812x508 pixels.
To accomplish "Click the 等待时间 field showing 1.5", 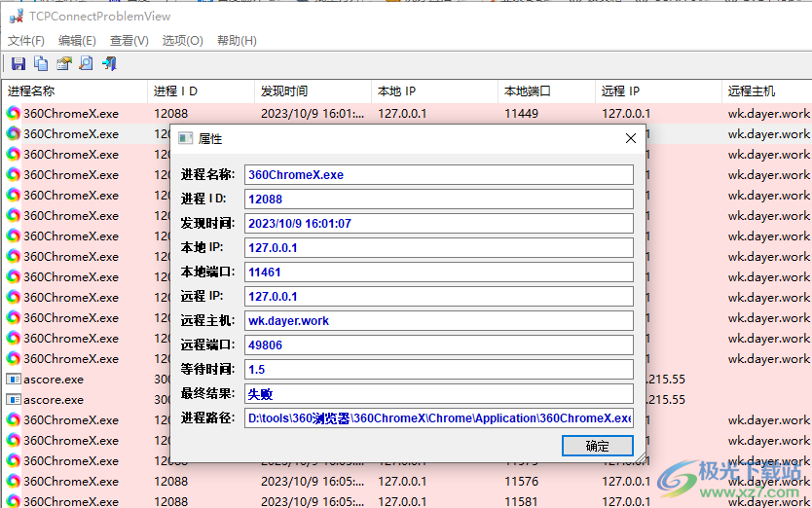I will pyautogui.click(x=439, y=369).
